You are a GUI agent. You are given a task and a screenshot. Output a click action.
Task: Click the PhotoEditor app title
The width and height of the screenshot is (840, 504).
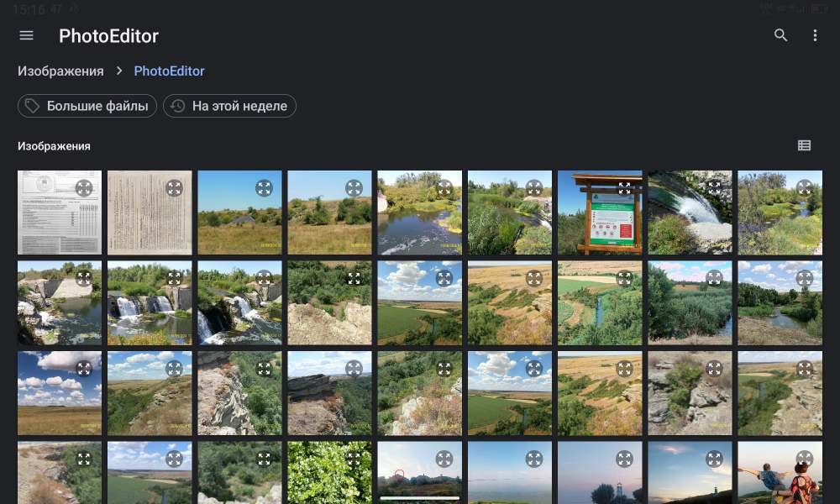(x=108, y=36)
